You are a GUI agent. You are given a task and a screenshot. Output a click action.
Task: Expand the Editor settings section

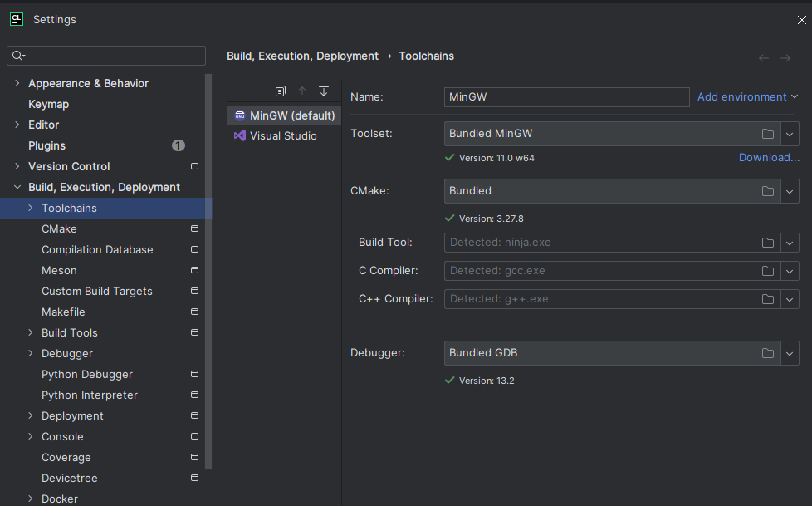[x=17, y=125]
